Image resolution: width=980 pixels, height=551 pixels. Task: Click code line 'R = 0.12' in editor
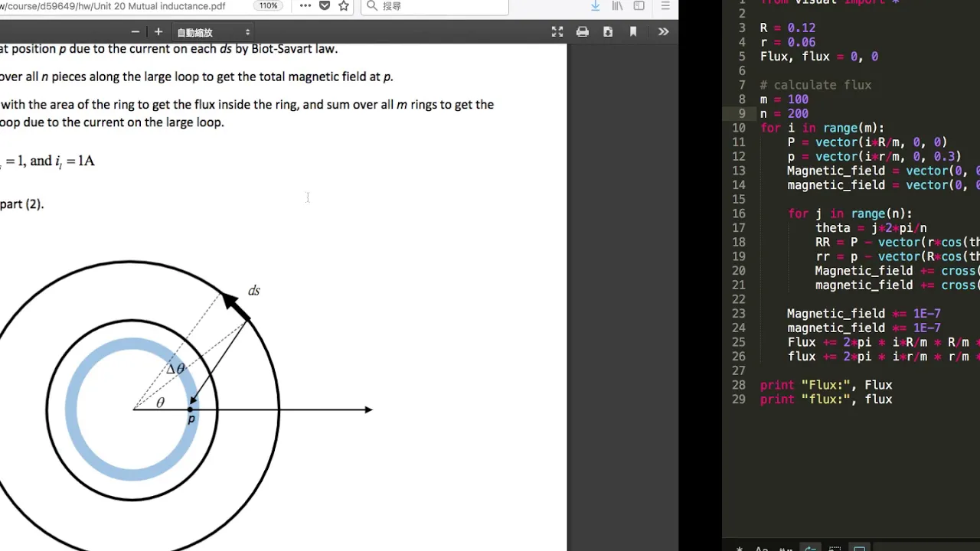788,28
